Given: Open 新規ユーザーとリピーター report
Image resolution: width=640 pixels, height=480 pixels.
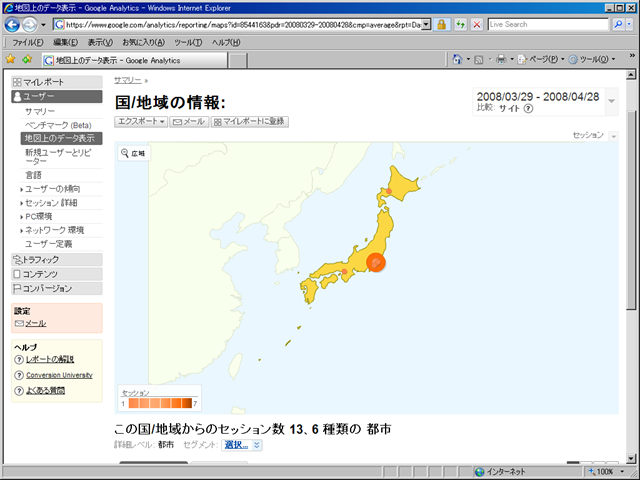Looking at the screenshot, I should click(x=58, y=157).
